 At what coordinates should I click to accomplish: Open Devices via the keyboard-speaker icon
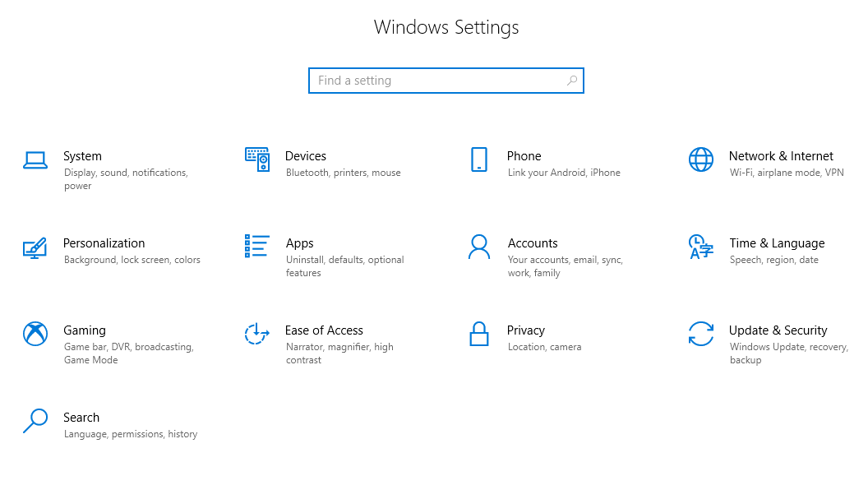tap(257, 159)
